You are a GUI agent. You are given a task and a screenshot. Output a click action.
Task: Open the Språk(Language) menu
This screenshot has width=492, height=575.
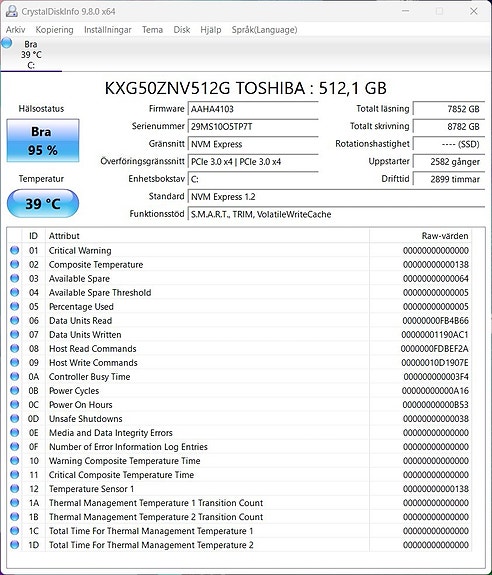click(x=264, y=30)
